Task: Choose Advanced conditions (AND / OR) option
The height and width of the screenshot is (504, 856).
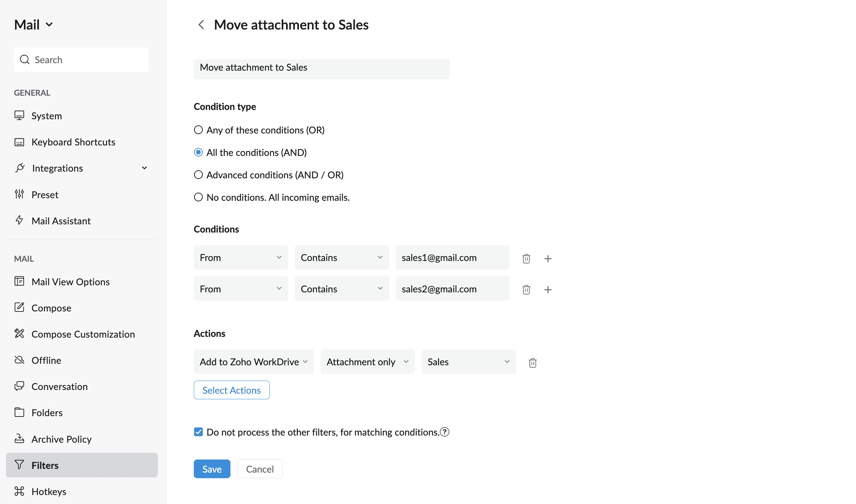Action: (x=198, y=175)
